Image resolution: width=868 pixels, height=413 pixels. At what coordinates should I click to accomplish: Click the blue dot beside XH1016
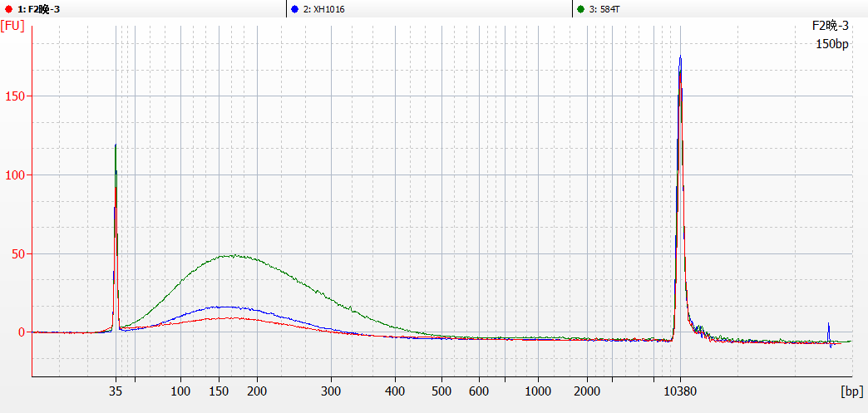[x=296, y=9]
